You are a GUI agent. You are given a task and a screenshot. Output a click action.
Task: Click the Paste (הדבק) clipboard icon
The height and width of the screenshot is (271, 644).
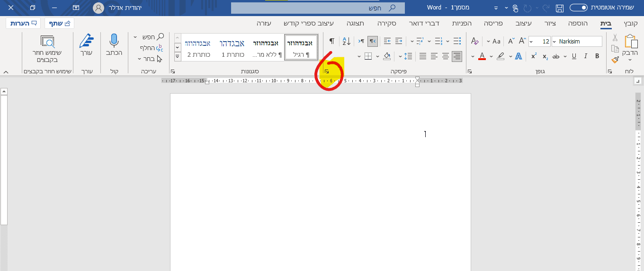pos(631,42)
